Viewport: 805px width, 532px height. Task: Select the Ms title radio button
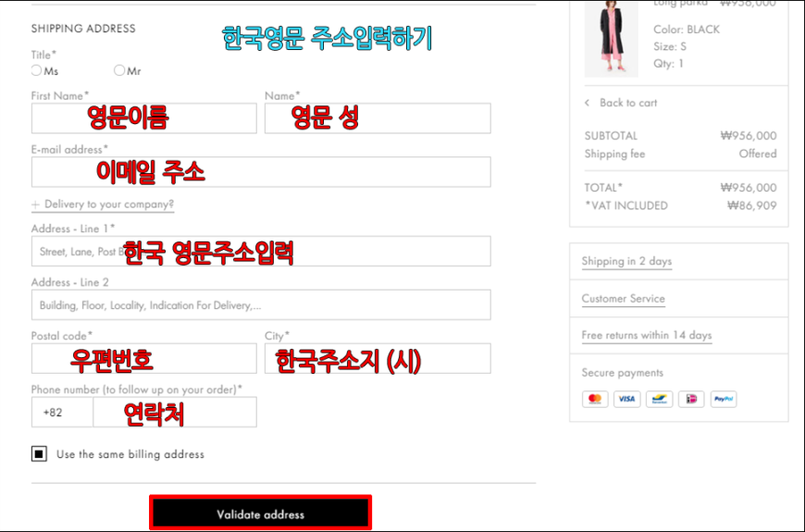pos(36,70)
